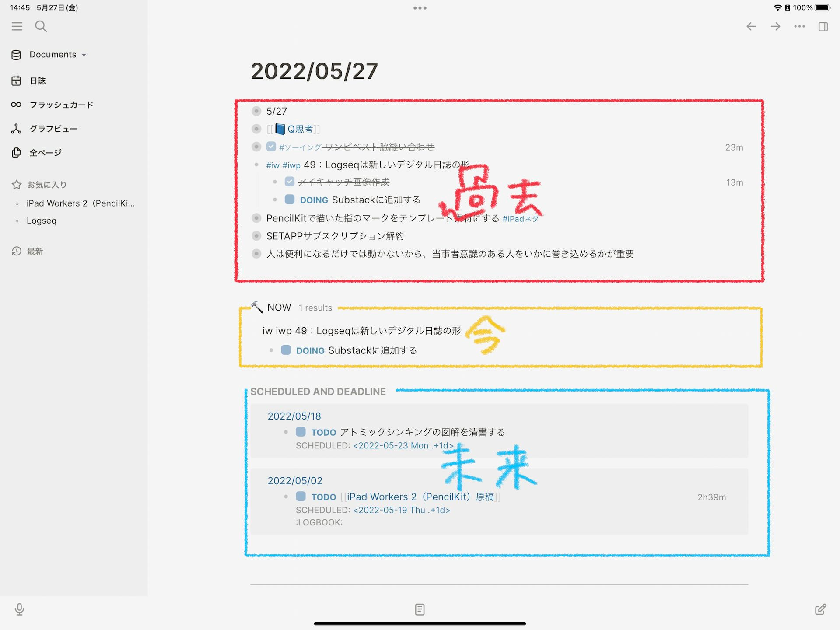
Task: Open the Documents graph dropdown arrow
Action: 84,55
